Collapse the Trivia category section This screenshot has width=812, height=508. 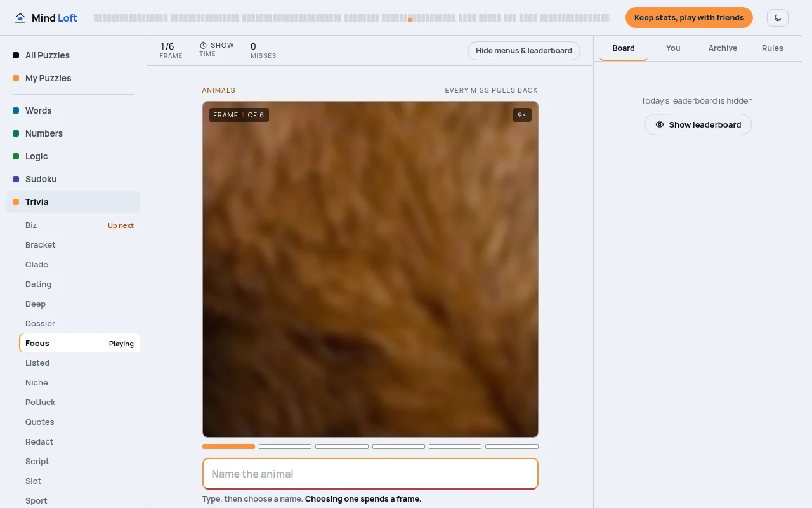pos(74,202)
